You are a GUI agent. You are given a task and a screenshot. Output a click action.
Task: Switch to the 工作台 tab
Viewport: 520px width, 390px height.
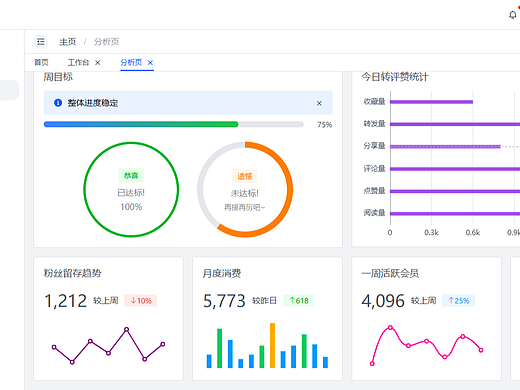coord(78,62)
